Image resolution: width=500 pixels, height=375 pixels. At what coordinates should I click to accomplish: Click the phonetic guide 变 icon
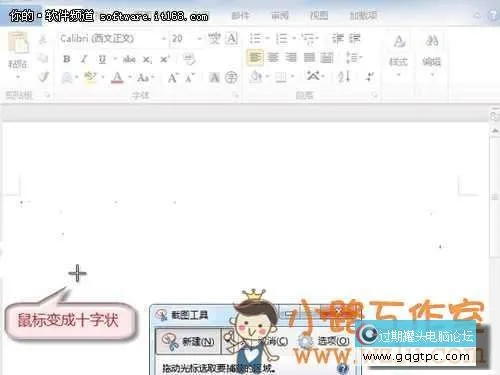(x=214, y=39)
